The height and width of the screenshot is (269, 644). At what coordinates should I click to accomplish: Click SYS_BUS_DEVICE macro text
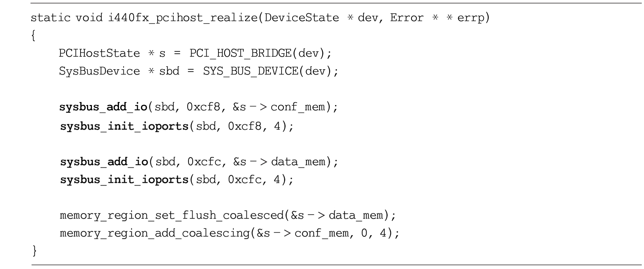pos(250,72)
